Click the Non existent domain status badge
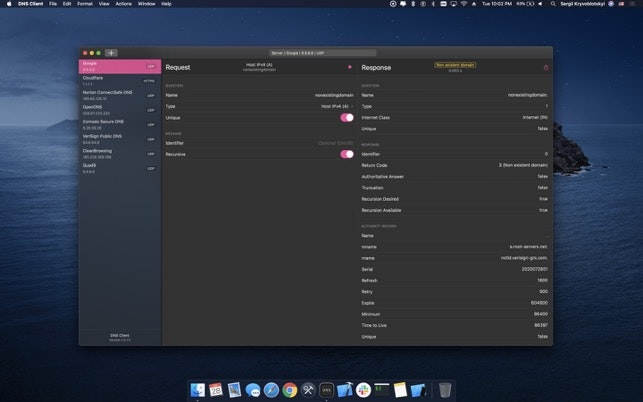 coord(455,65)
